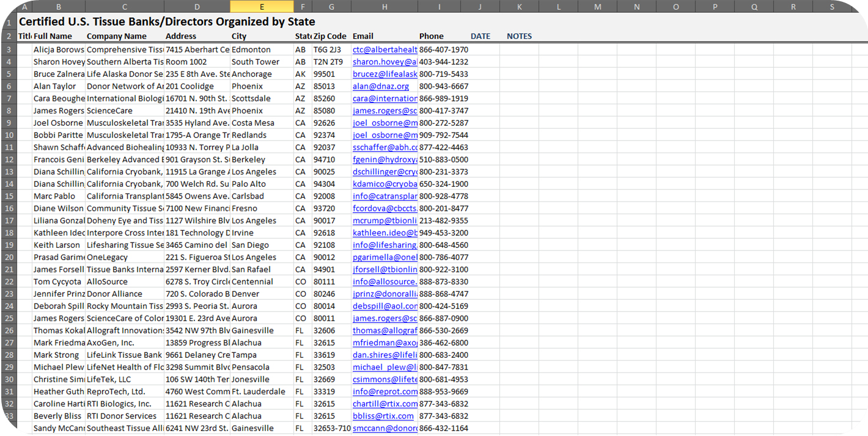The height and width of the screenshot is (436, 868).
Task: Click row header number 26
Action: coord(9,330)
